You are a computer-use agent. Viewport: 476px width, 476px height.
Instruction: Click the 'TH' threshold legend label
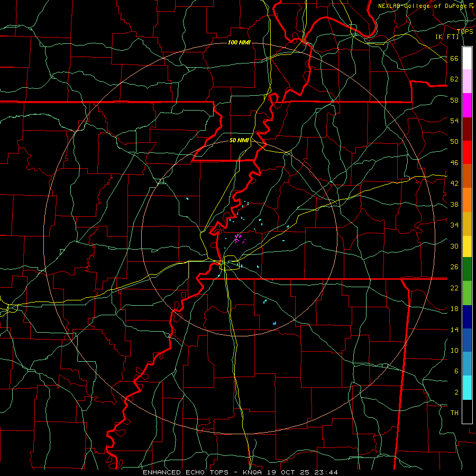(454, 413)
